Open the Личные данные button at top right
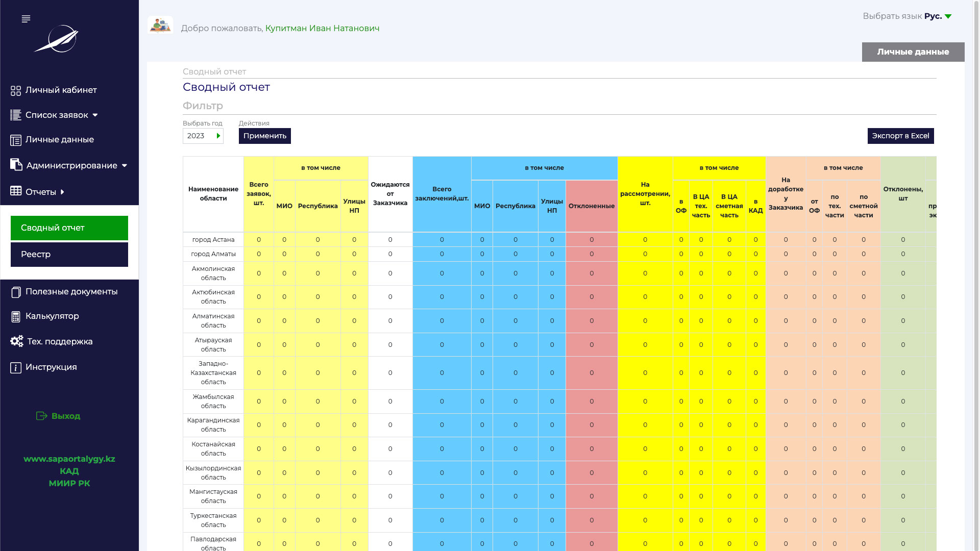The width and height of the screenshot is (980, 551). 913,52
